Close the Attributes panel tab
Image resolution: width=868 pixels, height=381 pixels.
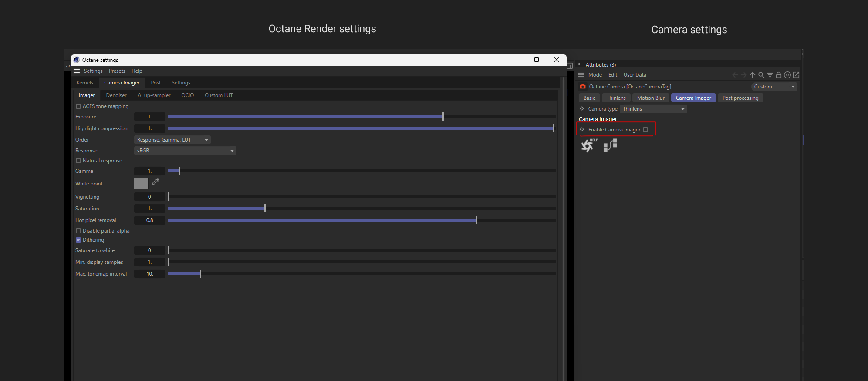[x=579, y=64]
